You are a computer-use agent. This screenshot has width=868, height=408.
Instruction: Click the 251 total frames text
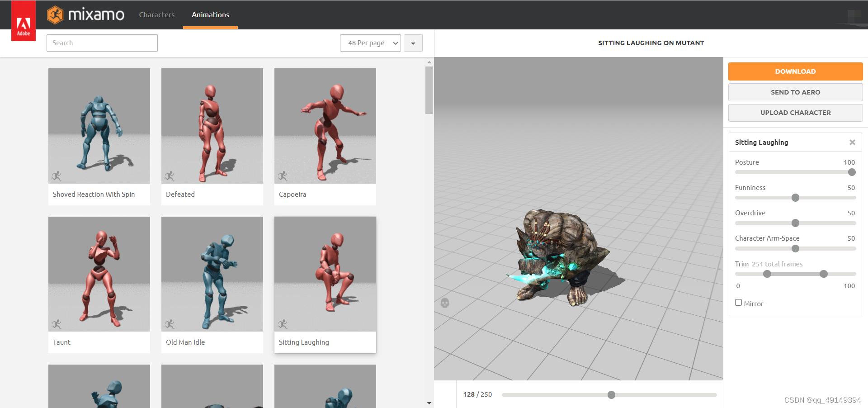tap(777, 264)
